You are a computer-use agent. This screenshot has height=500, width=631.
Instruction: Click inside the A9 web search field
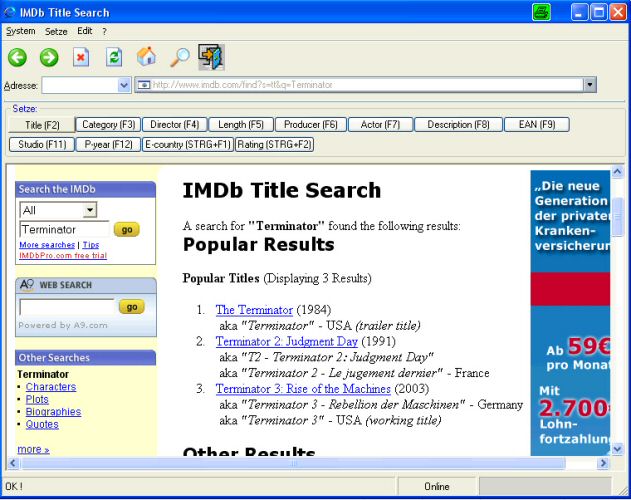coord(66,307)
